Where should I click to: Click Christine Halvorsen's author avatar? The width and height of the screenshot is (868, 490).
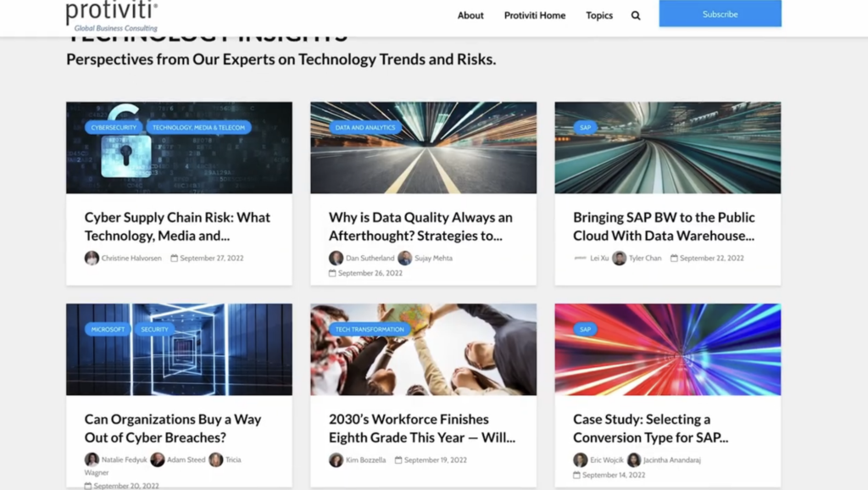pos(92,258)
